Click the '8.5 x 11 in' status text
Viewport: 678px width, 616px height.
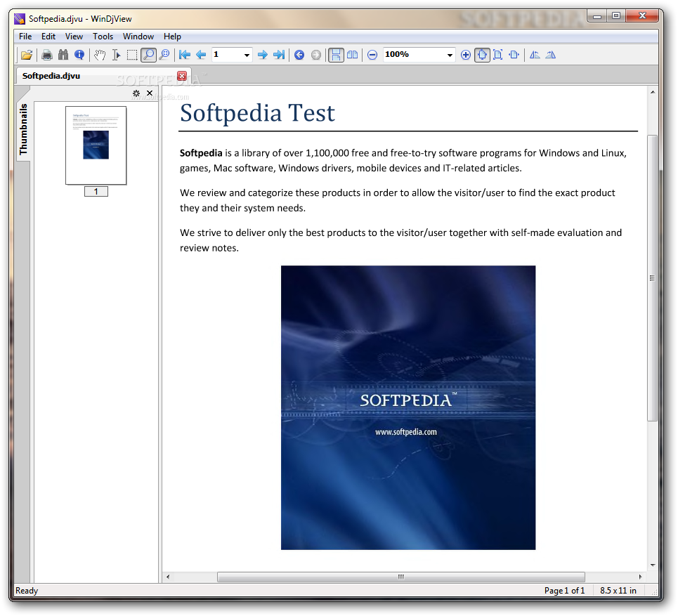click(618, 591)
